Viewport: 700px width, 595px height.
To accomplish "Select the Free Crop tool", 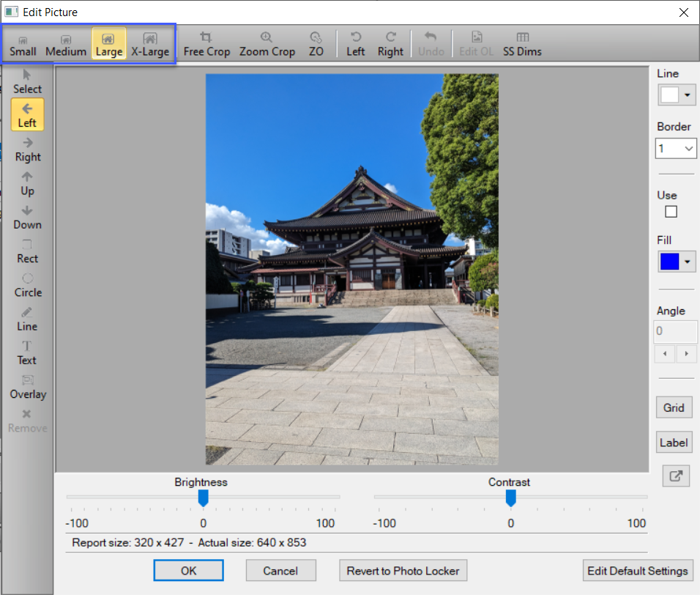I will pos(206,44).
